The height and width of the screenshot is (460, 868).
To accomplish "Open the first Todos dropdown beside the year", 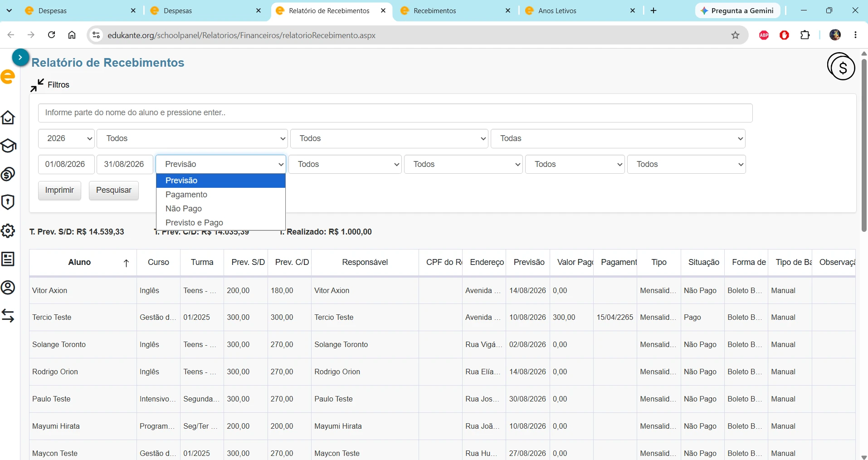I will (192, 138).
